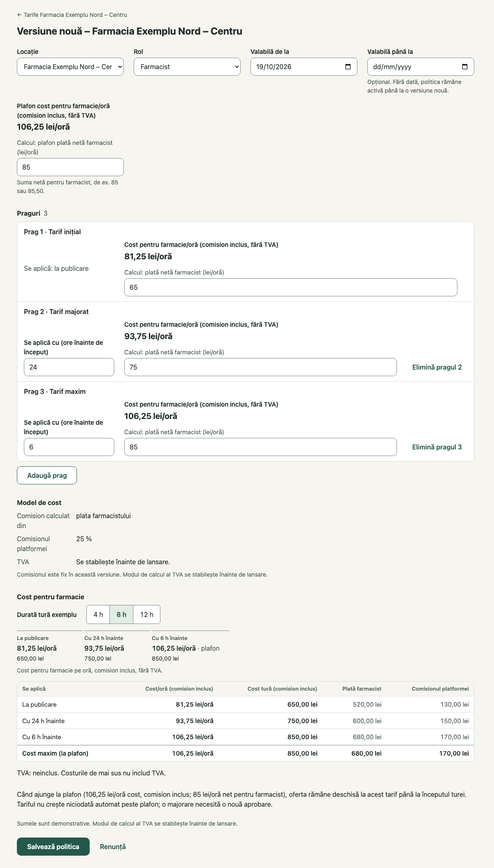Focus Prag 3 plată netă field showing 85
Viewport: 494px width, 868px height.
tap(260, 447)
